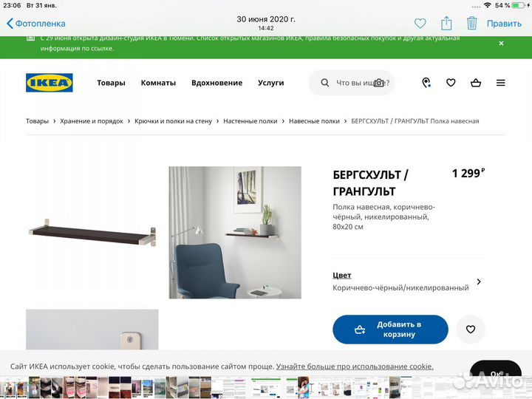
Task: Go to Хранение и порядок breadcrumb
Action: (x=92, y=121)
